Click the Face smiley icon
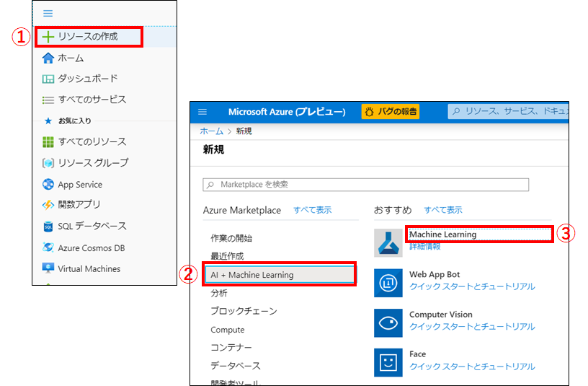Image resolution: width=588 pixels, height=386 pixels. tap(388, 362)
